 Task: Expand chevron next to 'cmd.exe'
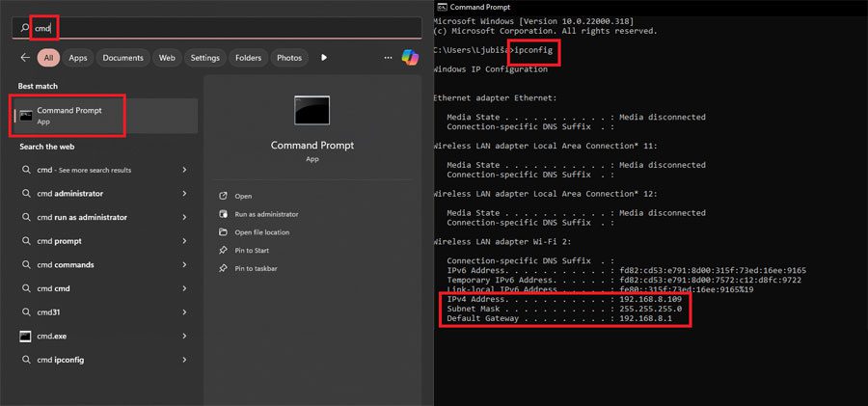[x=184, y=337]
